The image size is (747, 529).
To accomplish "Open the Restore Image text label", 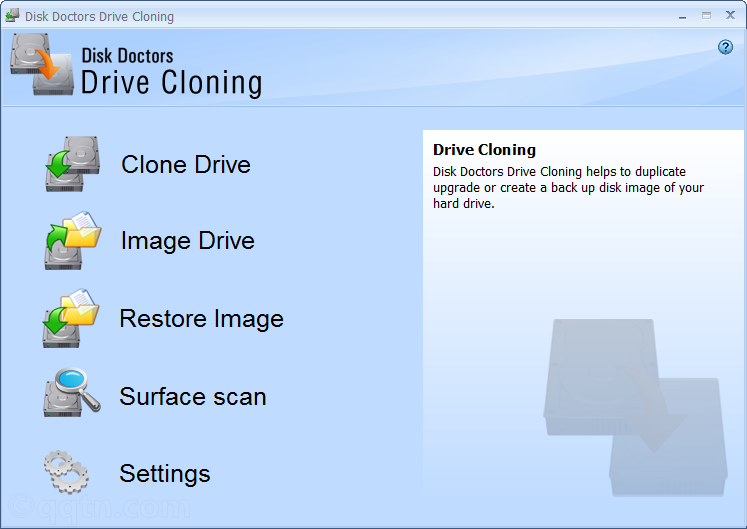I will click(x=202, y=319).
